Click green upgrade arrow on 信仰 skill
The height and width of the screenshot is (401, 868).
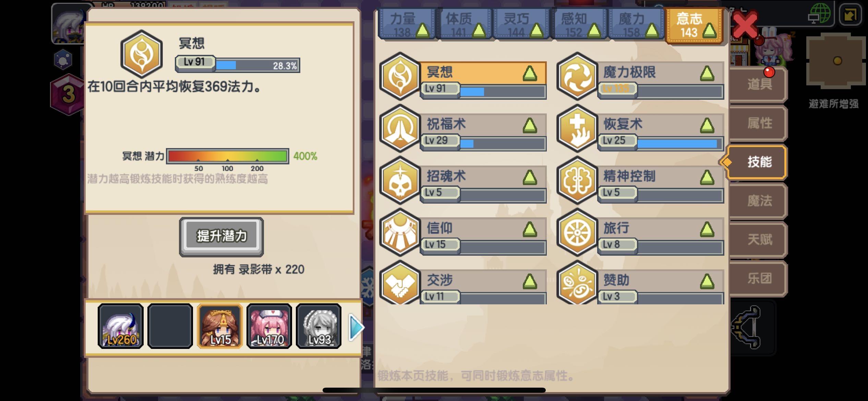(x=530, y=229)
